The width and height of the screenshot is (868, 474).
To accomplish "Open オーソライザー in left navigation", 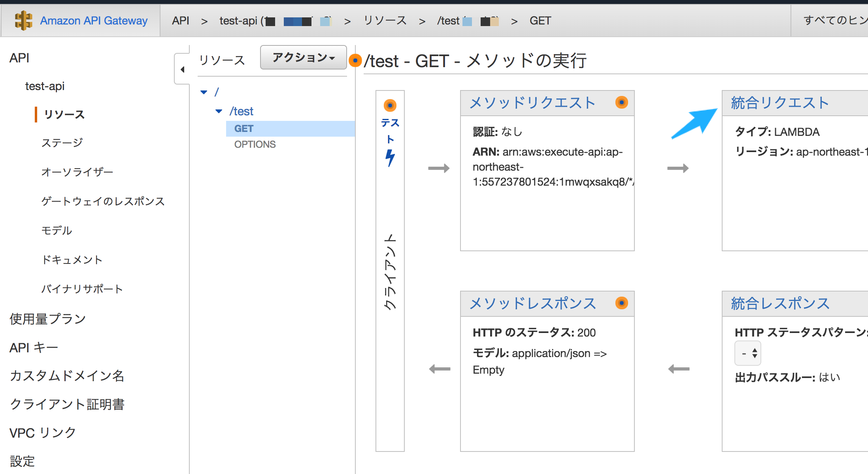I will (x=77, y=172).
